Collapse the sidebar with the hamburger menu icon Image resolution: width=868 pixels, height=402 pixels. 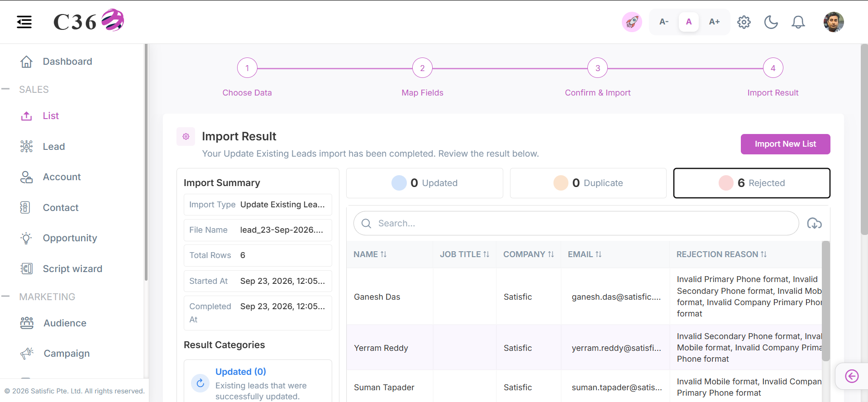[24, 22]
